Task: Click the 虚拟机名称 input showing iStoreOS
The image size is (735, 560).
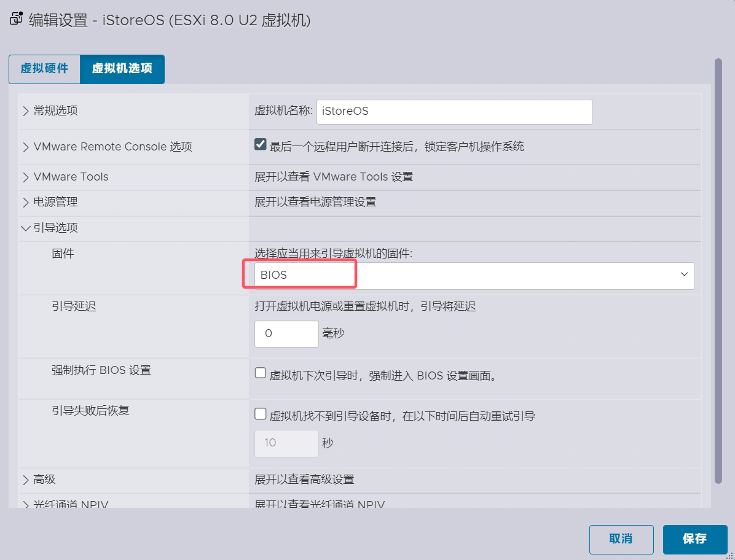Action: pyautogui.click(x=454, y=111)
